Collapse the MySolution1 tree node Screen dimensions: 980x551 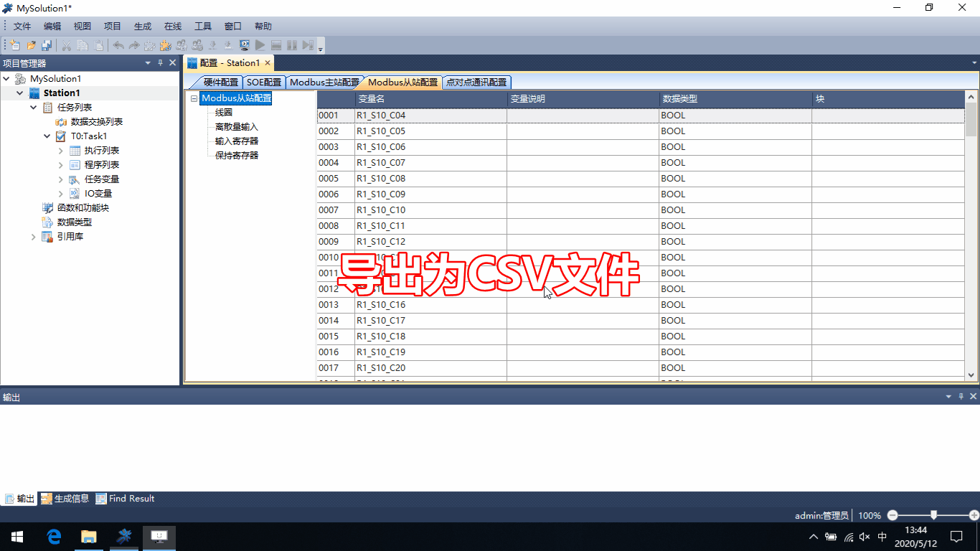click(x=6, y=78)
